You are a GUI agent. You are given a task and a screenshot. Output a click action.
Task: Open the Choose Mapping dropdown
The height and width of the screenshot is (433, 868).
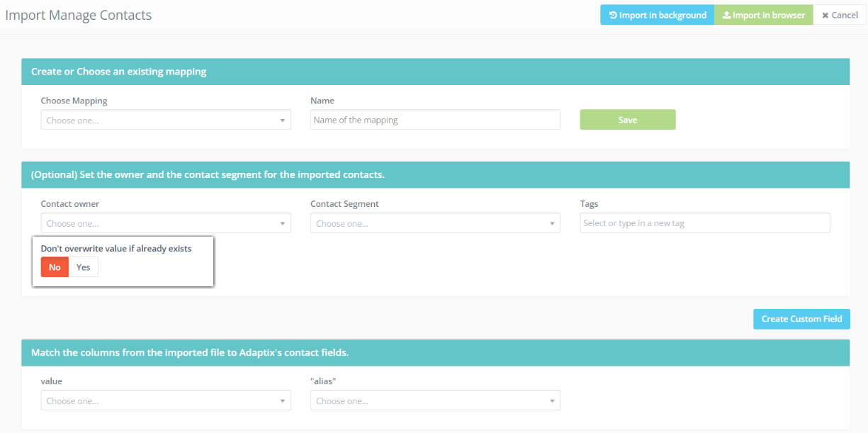166,120
